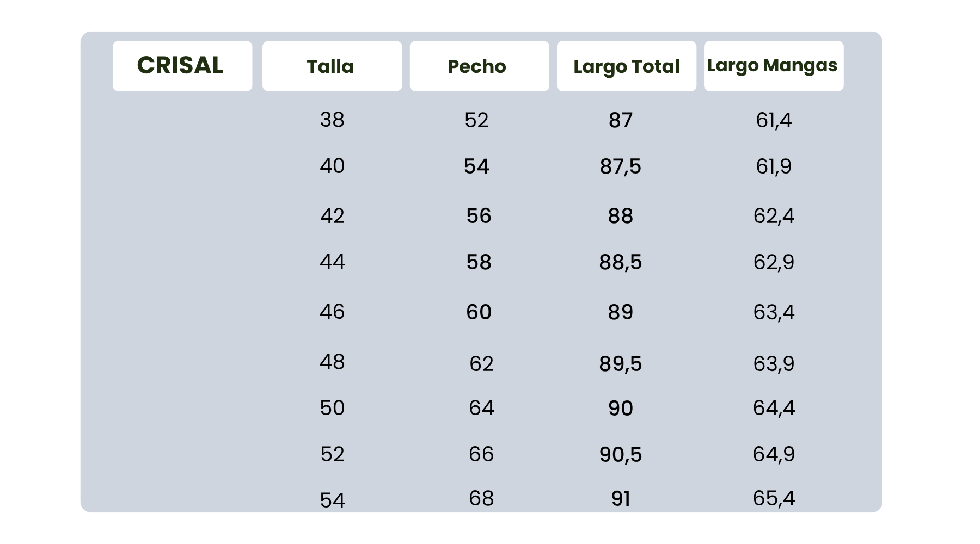Choose size 44 in the Talla column

tap(332, 262)
